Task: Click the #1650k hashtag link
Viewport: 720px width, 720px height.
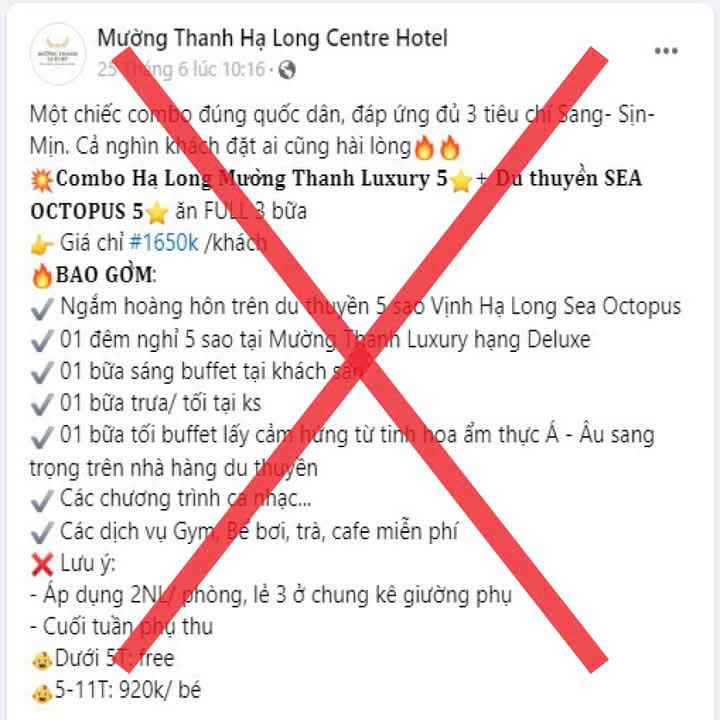Action: click(164, 242)
